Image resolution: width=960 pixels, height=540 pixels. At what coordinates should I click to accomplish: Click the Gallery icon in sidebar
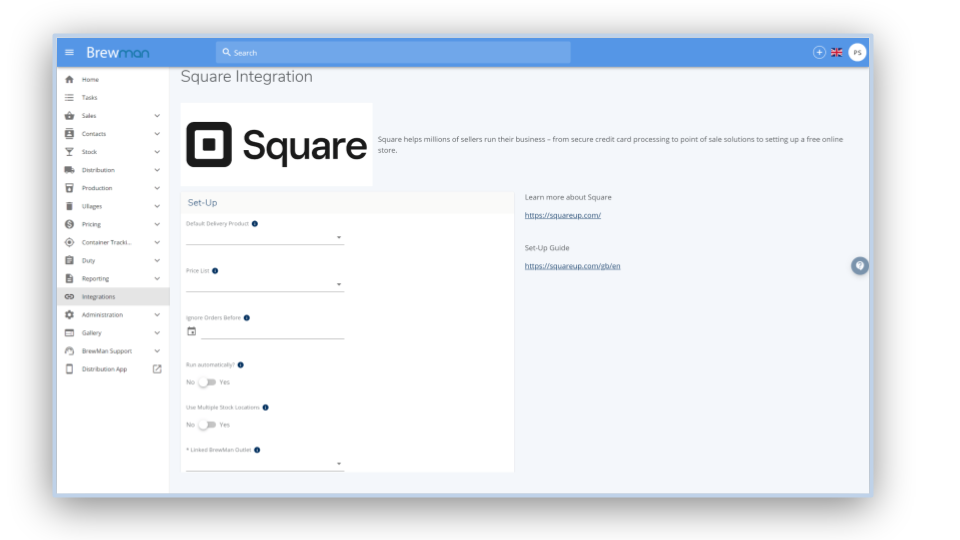[69, 333]
